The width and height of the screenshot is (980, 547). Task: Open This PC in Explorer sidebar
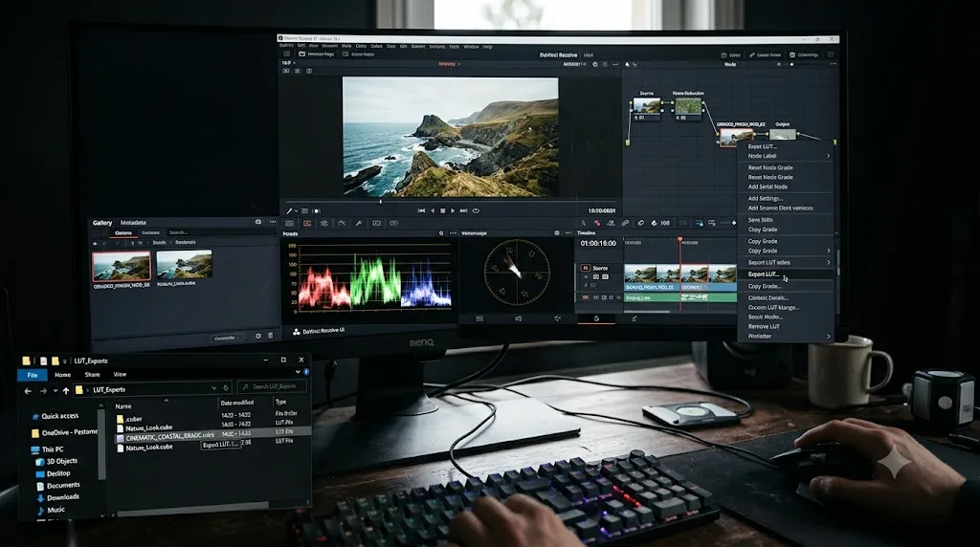[47, 449]
